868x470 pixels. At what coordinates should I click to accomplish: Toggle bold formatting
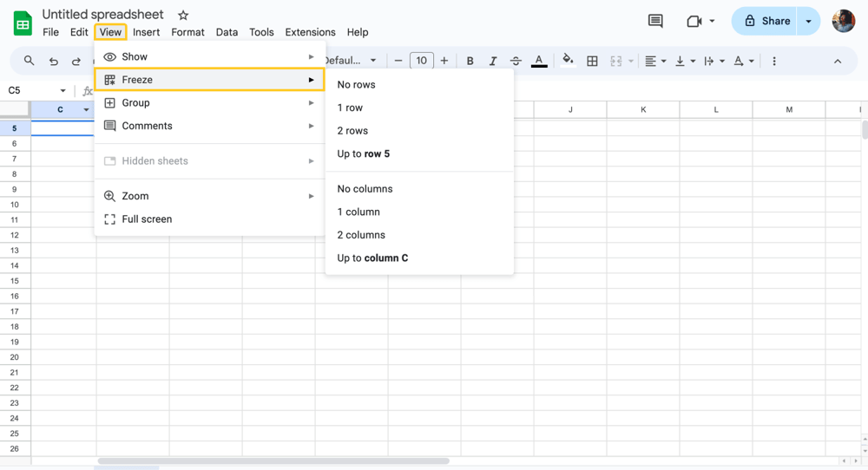tap(470, 61)
